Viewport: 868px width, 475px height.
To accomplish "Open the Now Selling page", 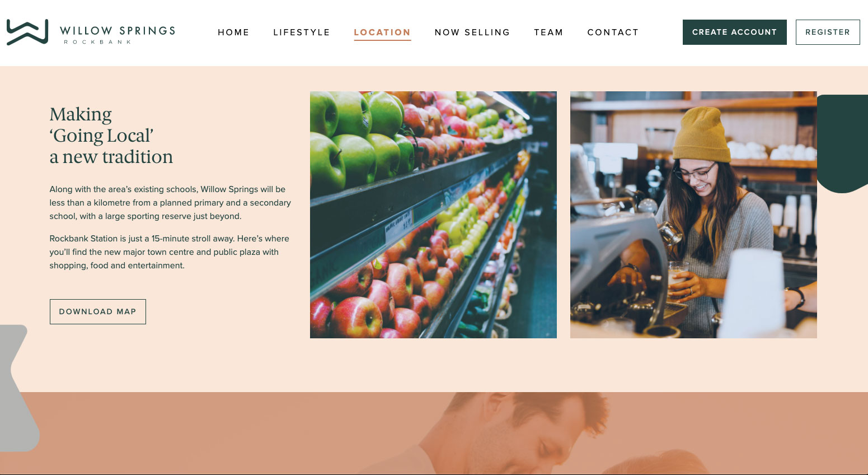I will pyautogui.click(x=472, y=32).
